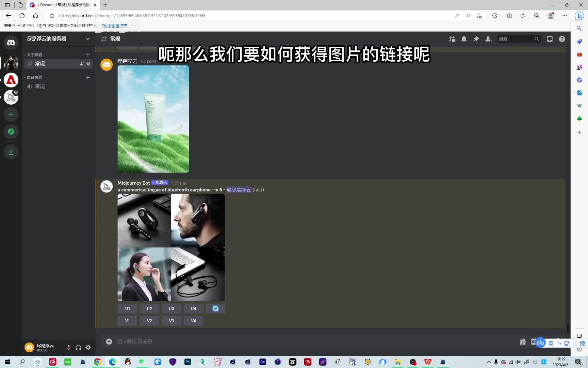Join the 常规 voice channel
The height and width of the screenshot is (368, 588).
(40, 87)
